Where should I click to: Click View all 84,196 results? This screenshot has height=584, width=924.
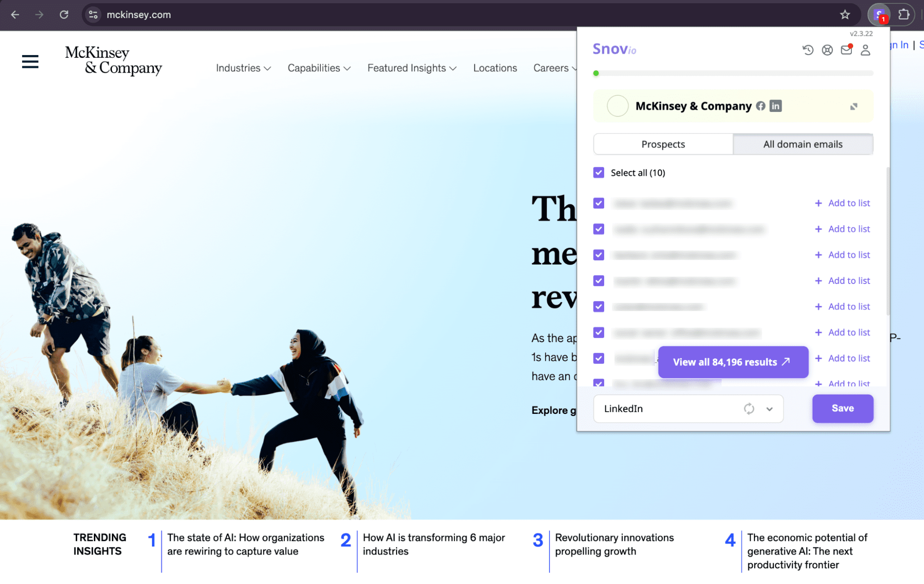733,362
